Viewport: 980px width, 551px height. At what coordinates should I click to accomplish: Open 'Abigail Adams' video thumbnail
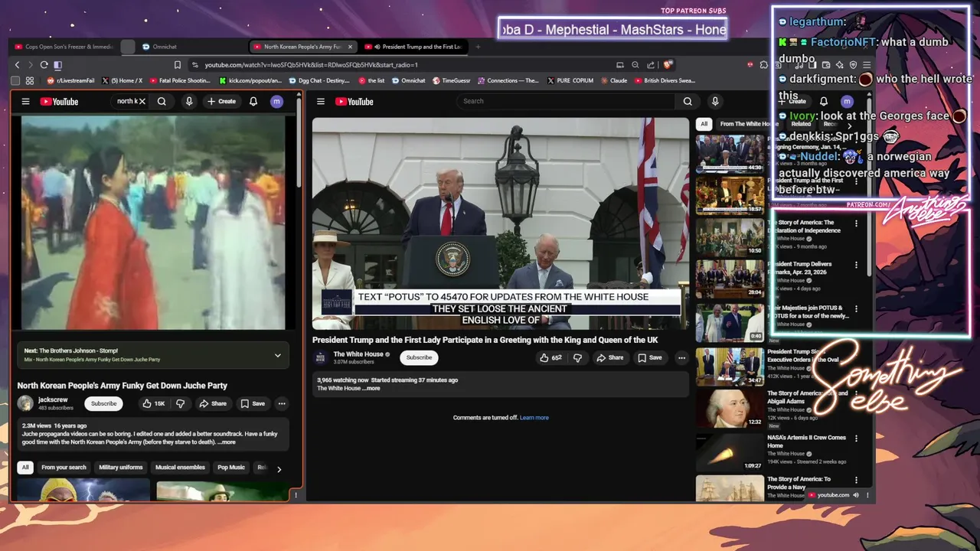730,408
